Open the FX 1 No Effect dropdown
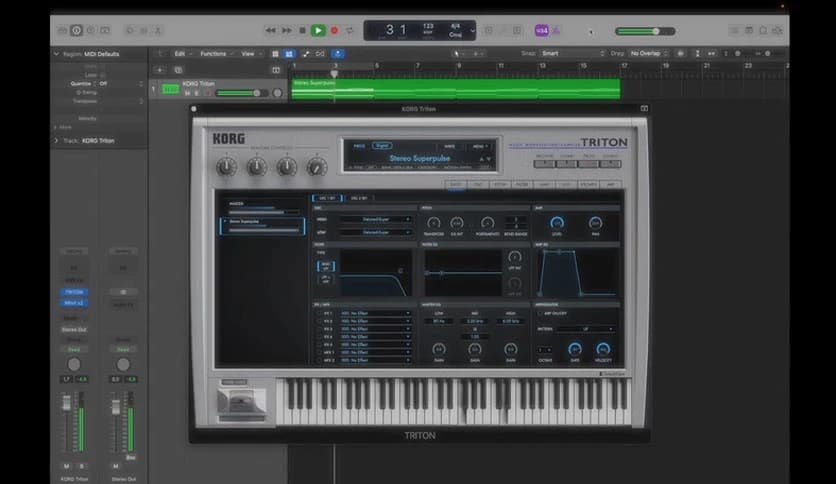The width and height of the screenshot is (836, 484). click(x=375, y=313)
